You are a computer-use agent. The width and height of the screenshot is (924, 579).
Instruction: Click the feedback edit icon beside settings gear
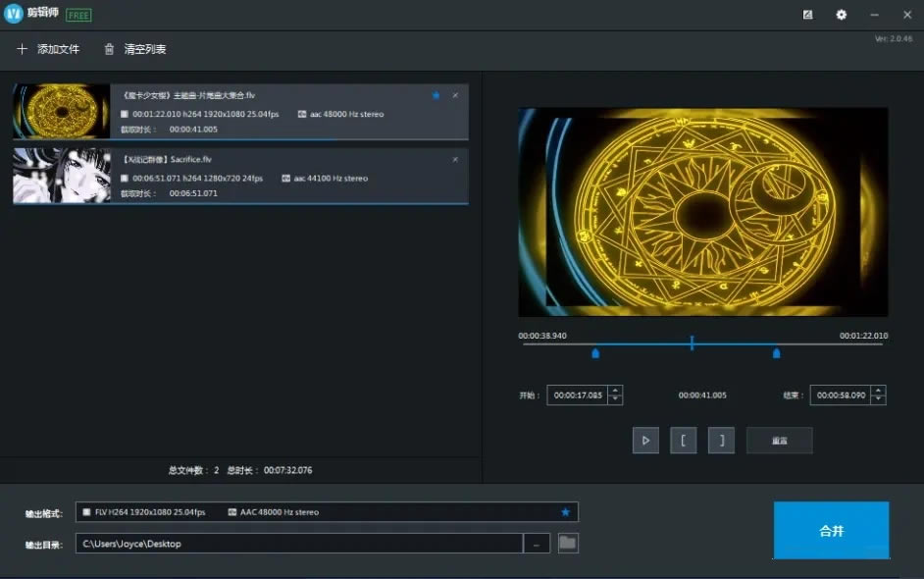[807, 15]
